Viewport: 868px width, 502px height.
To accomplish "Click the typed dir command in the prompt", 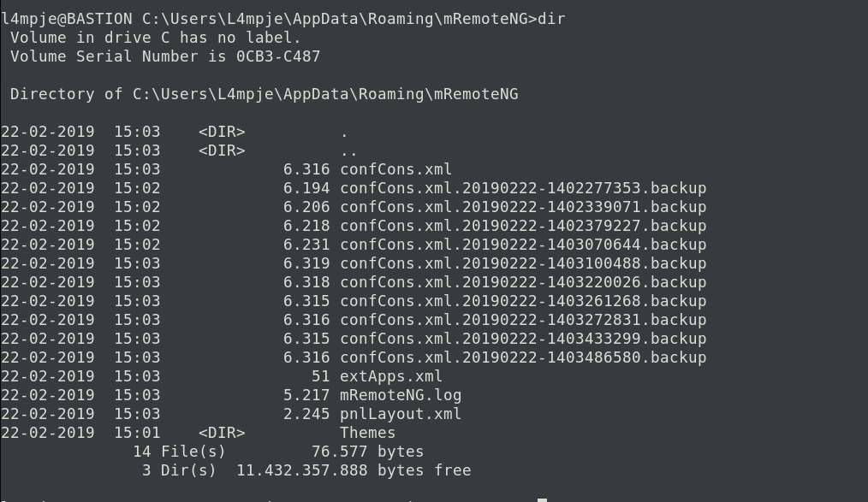I will 551,19.
